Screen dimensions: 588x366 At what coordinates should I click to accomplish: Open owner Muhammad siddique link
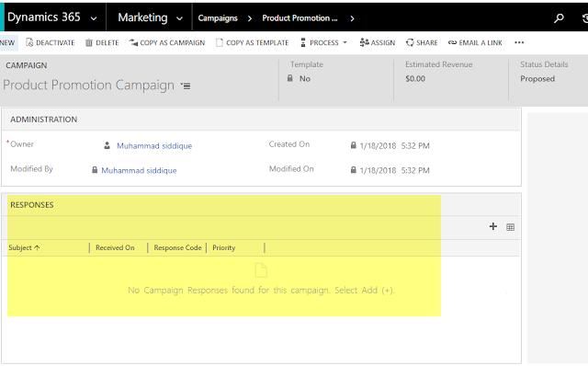(154, 145)
